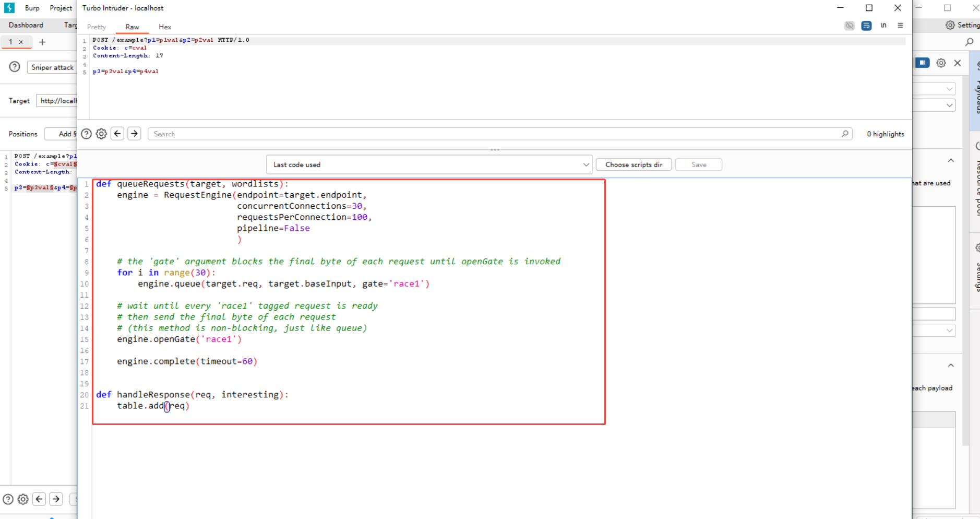This screenshot has width=980, height=519.
Task: Close Intruder tab 1 in Burp window
Action: click(21, 42)
